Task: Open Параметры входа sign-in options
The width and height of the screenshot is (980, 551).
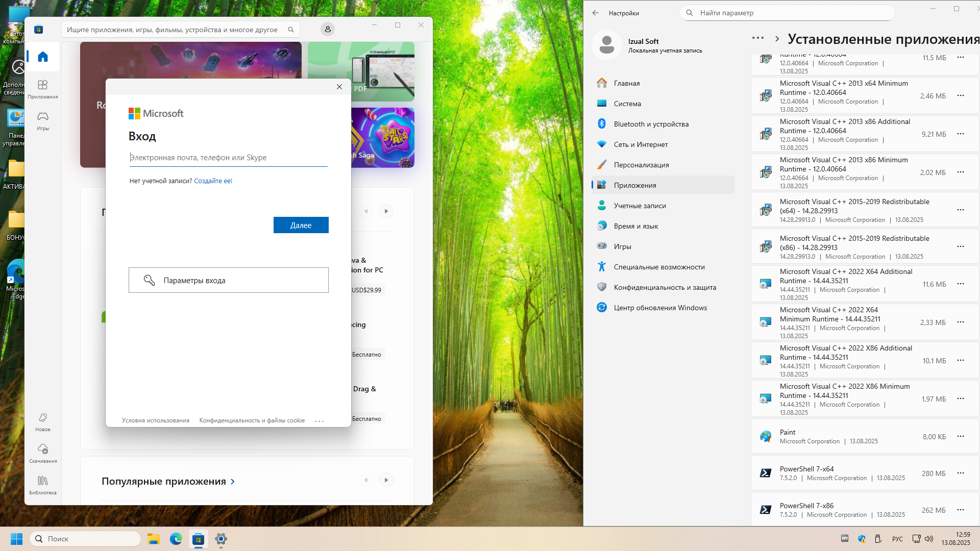Action: pos(228,280)
